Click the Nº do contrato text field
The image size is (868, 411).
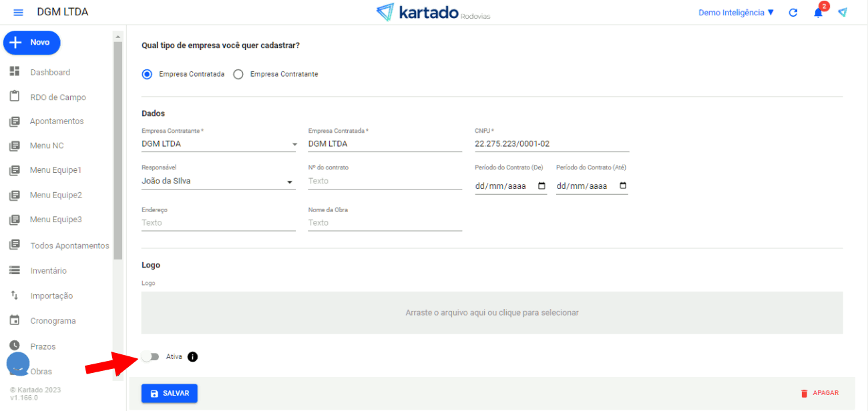click(385, 181)
